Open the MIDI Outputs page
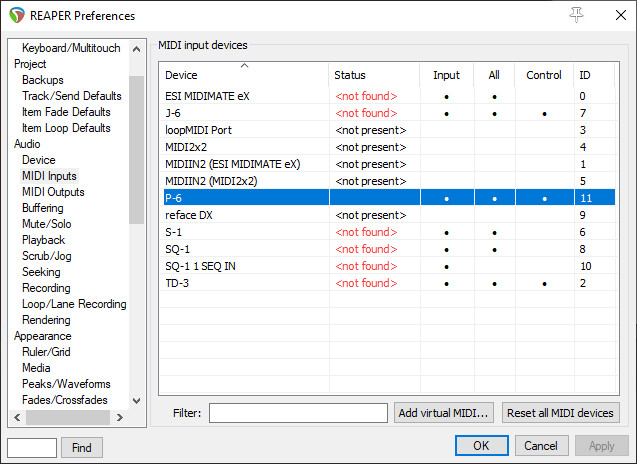Screen dimensions: 637x464 click(53, 192)
